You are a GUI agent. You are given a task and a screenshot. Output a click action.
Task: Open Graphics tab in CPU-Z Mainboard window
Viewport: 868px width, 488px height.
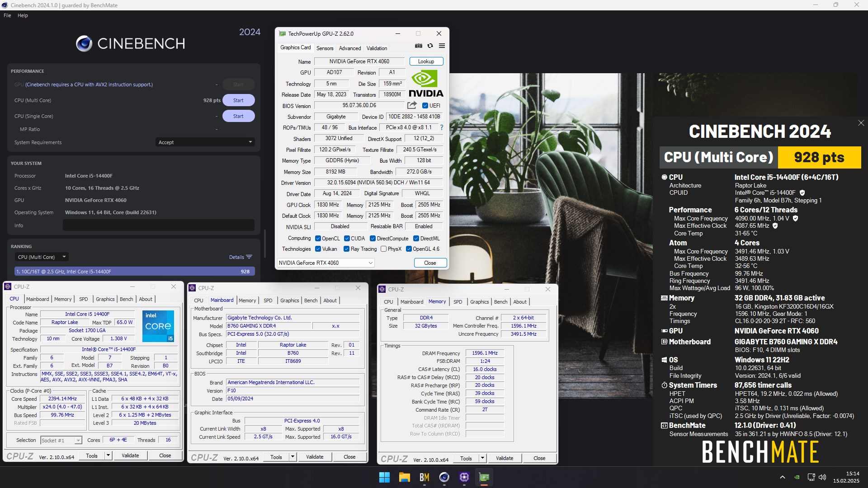click(x=289, y=300)
